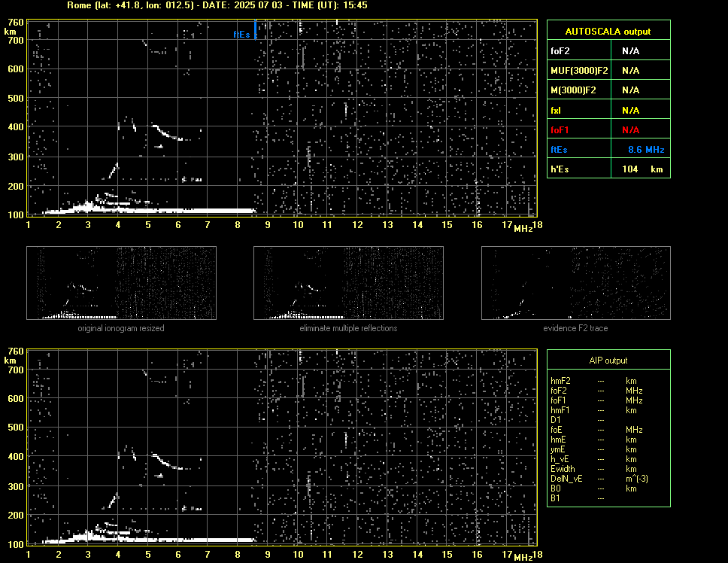This screenshot has height=563, width=728.
Task: Open the eliminate multiple reflections thumbnail
Action: tap(348, 283)
